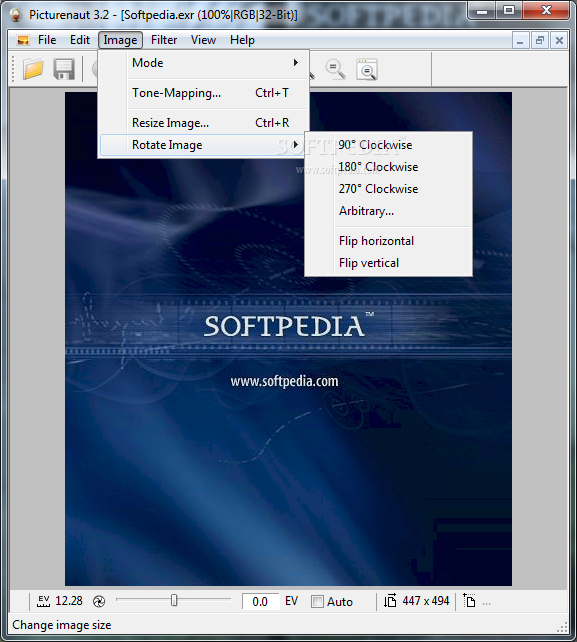Click the zoom-to-actual-size magnifier icon
This screenshot has width=577, height=642.
tap(335, 69)
